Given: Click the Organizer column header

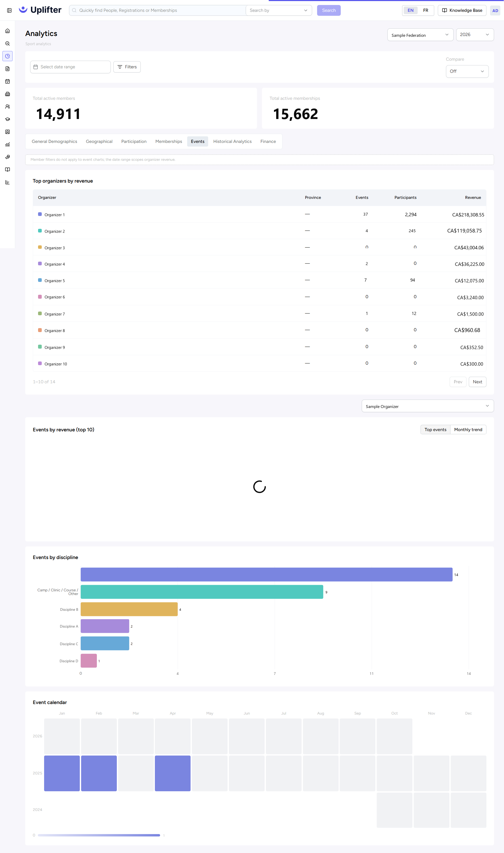Looking at the screenshot, I should point(47,198).
